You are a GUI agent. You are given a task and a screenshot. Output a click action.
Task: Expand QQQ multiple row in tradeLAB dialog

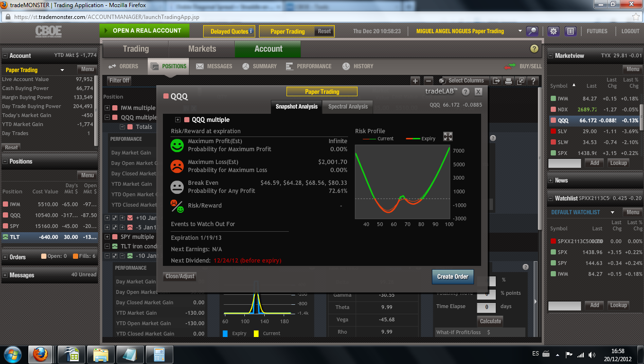point(178,120)
